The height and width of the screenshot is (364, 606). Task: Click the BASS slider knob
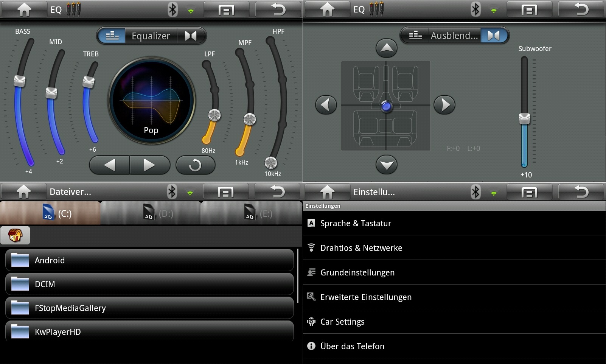pos(20,81)
